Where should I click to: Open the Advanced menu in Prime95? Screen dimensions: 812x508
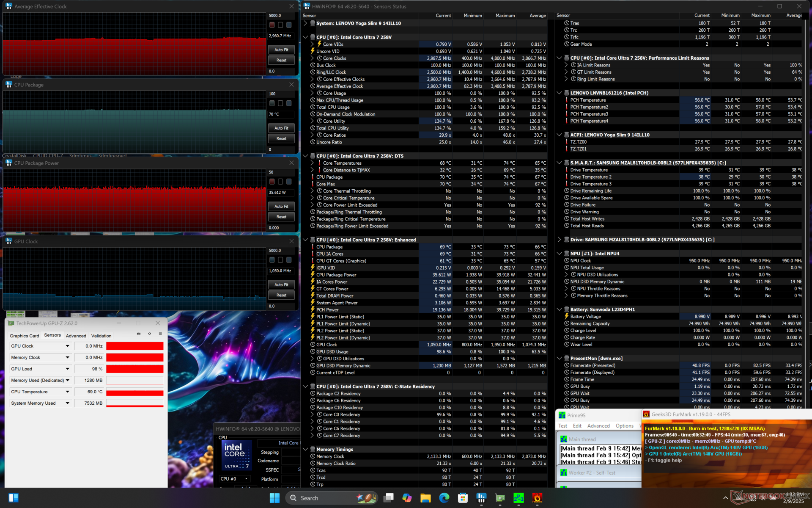[598, 426]
